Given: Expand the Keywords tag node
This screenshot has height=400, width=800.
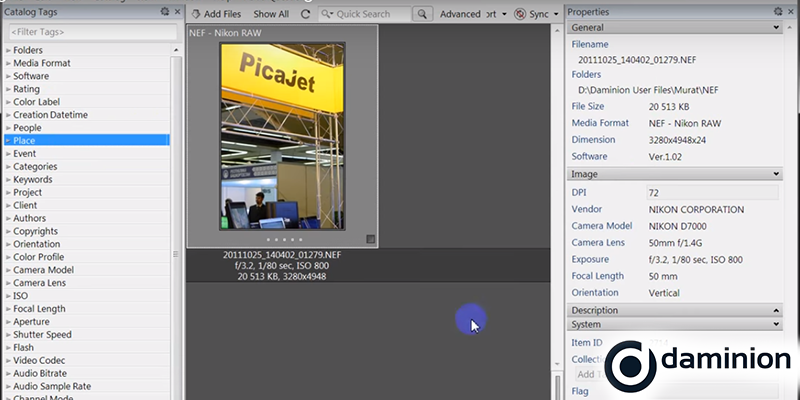Looking at the screenshot, I should click(x=8, y=180).
